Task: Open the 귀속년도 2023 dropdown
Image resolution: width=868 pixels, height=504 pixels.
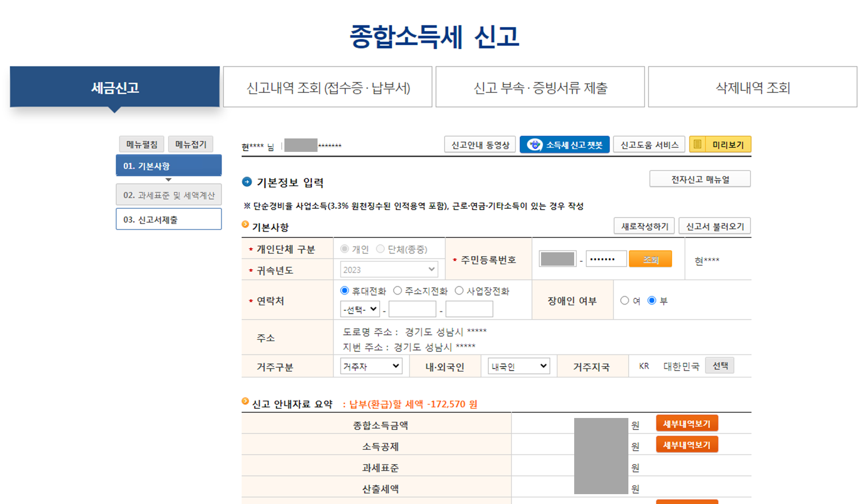Action: click(388, 270)
